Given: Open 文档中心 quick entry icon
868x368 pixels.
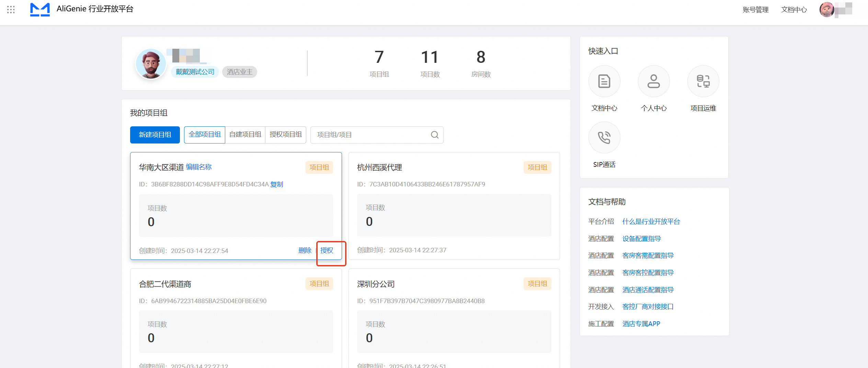Looking at the screenshot, I should click(604, 81).
